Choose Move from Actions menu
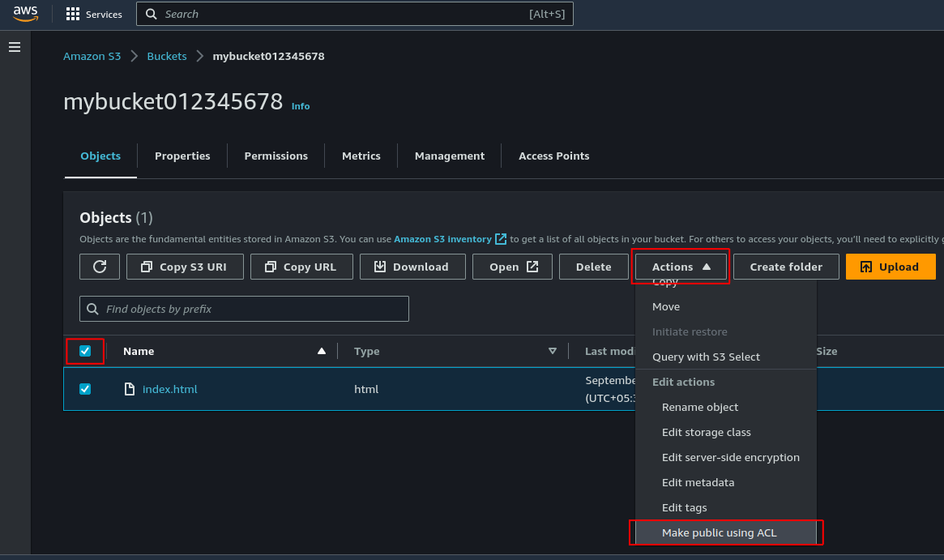Screen dimensions: 944x560 point(726,306)
